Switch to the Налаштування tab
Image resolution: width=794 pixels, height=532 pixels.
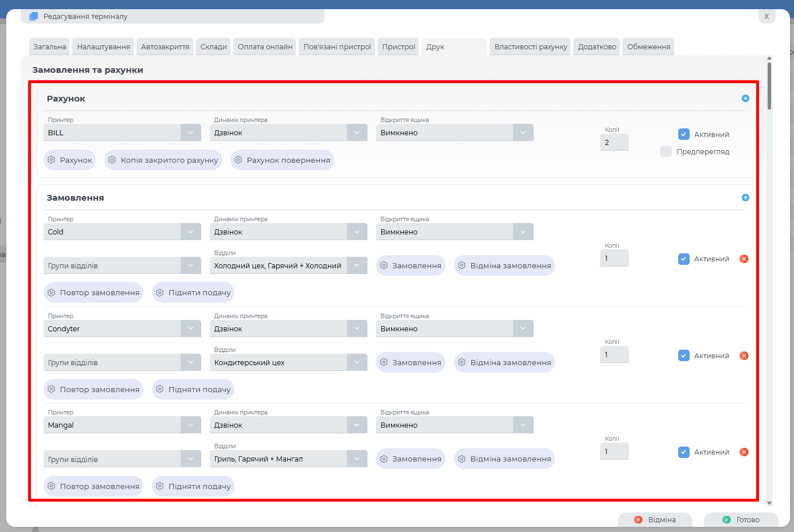click(103, 47)
